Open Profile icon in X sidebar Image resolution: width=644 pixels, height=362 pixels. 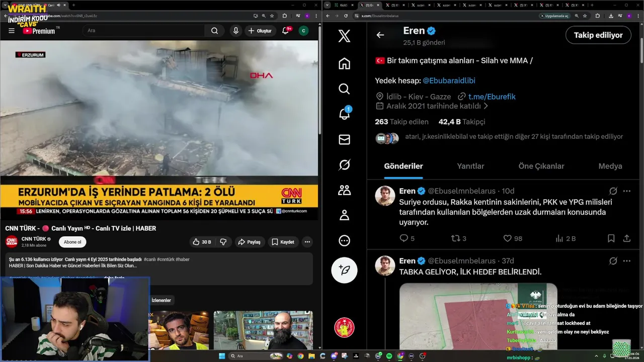pyautogui.click(x=344, y=215)
